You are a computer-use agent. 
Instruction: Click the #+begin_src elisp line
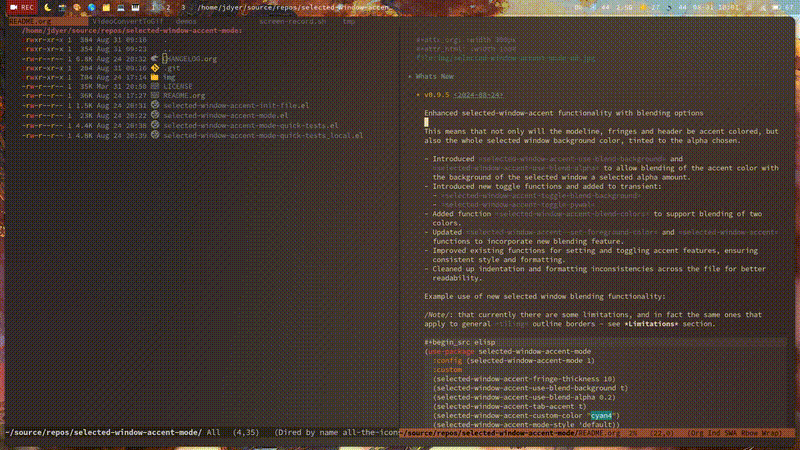[x=460, y=342]
